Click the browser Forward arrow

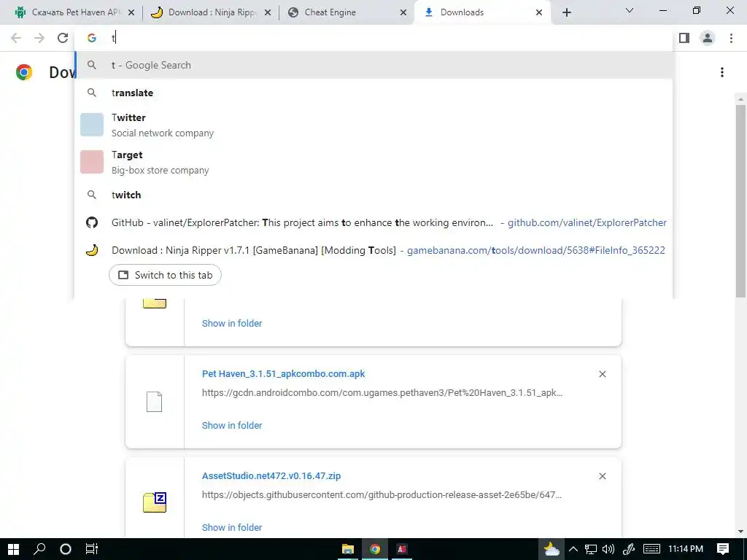coord(39,38)
